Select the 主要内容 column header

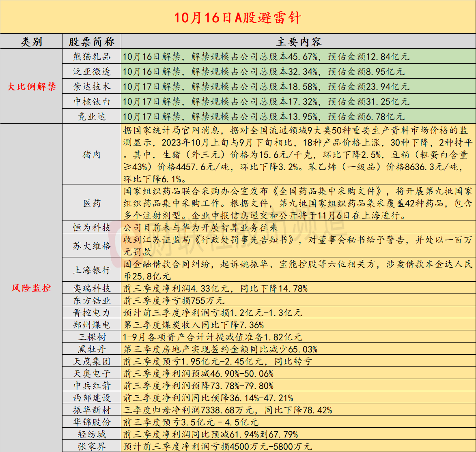[298, 42]
